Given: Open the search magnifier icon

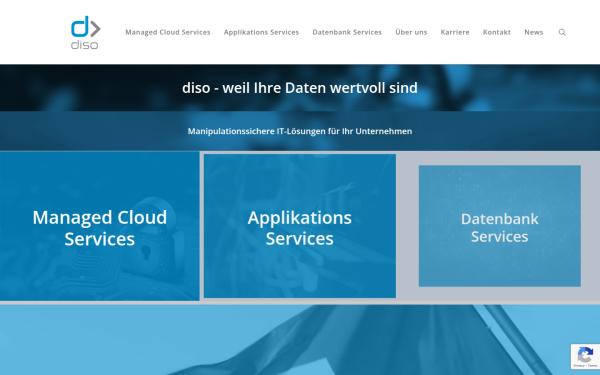Looking at the screenshot, I should pyautogui.click(x=562, y=33).
